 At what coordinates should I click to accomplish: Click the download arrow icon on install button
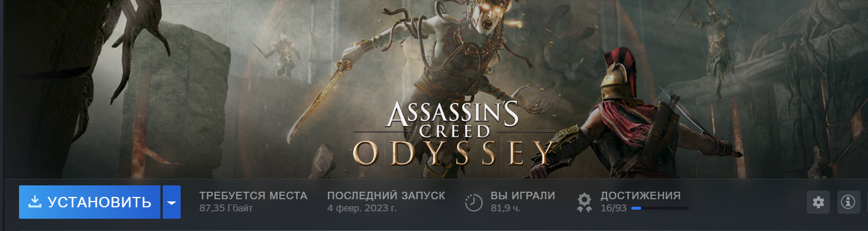pos(35,202)
